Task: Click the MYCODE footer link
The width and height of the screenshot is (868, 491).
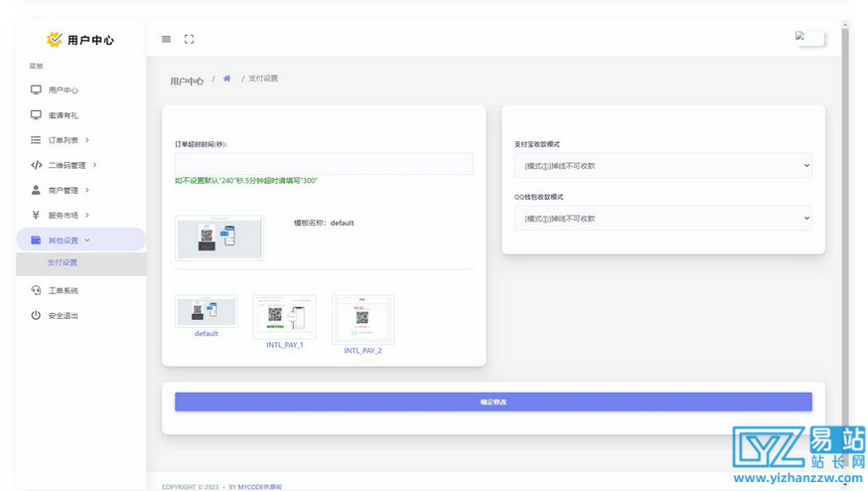Action: (x=260, y=487)
